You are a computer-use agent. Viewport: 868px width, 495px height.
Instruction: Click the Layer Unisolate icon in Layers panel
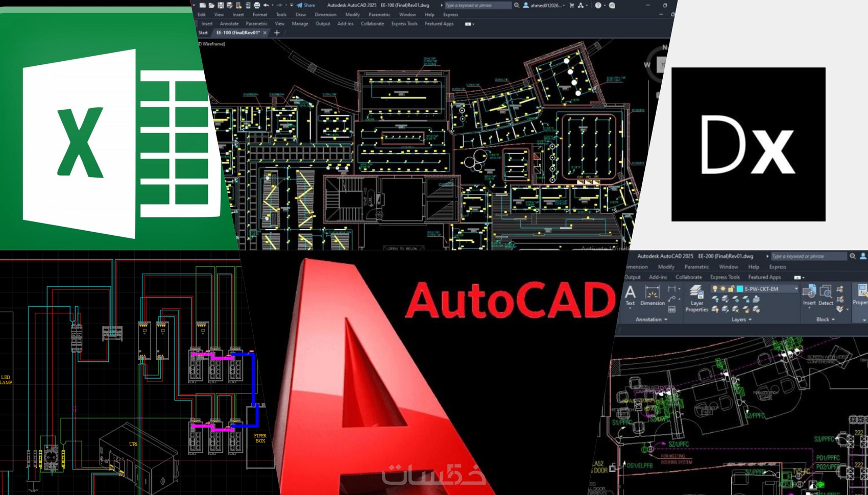725,309
